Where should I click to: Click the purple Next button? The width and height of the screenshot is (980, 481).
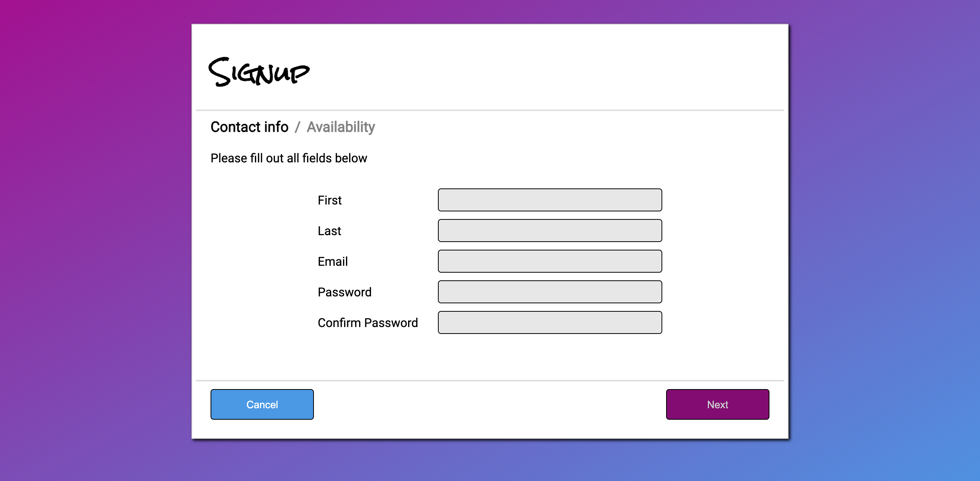[x=717, y=404]
